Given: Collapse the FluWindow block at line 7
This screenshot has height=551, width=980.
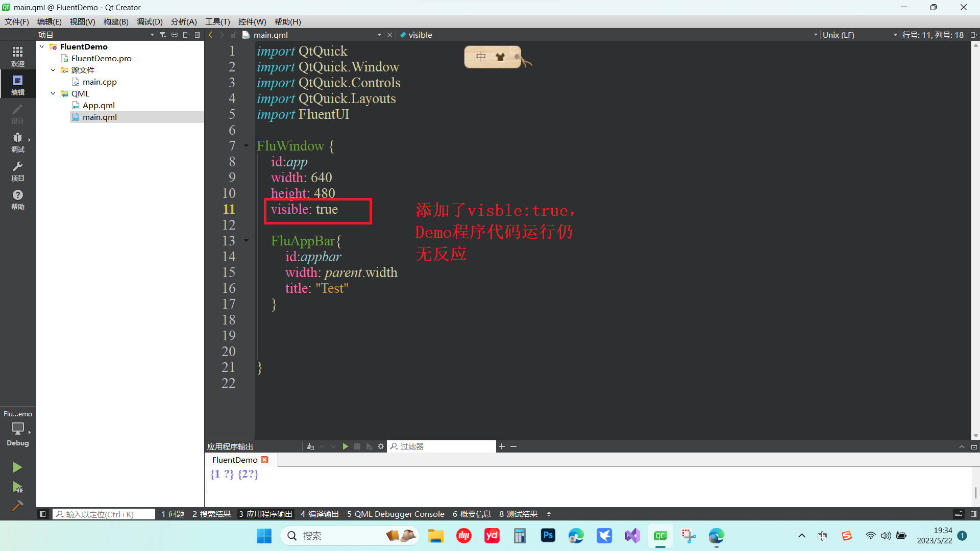Looking at the screenshot, I should [246, 146].
